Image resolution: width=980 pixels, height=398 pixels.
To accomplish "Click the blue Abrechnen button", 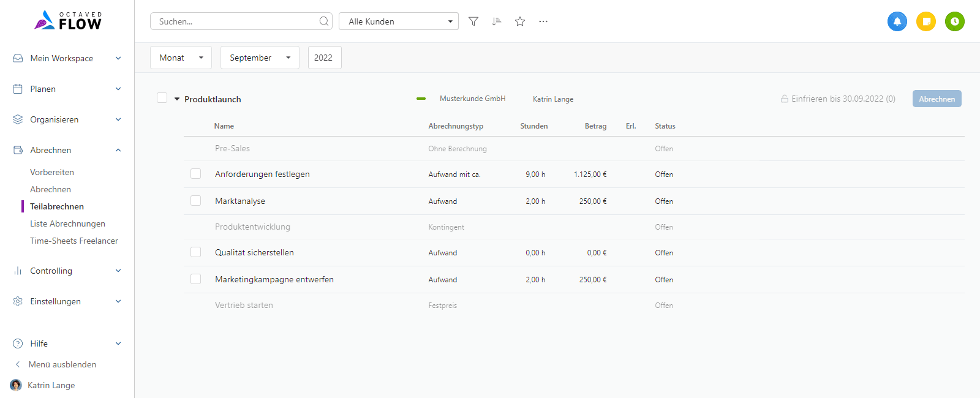I will [x=937, y=99].
